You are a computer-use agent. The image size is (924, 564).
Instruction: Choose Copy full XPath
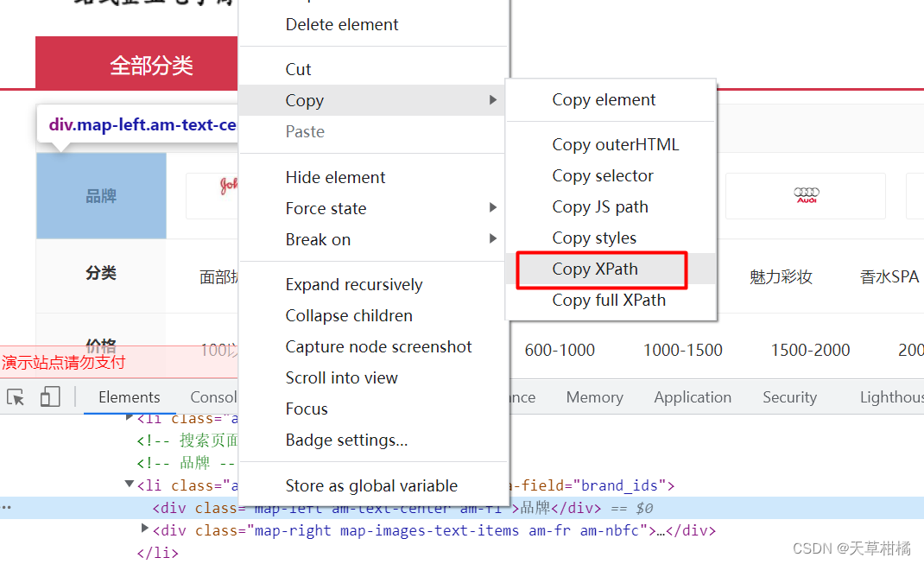611,301
